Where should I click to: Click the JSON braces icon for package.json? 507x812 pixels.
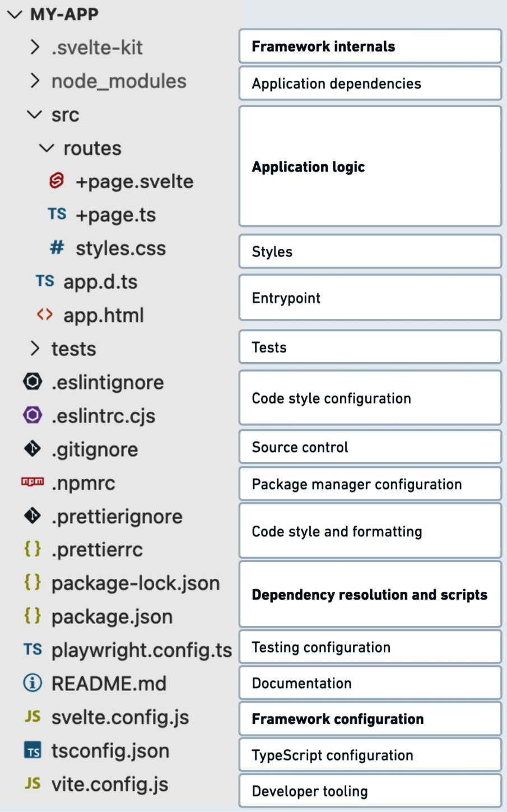point(32,616)
